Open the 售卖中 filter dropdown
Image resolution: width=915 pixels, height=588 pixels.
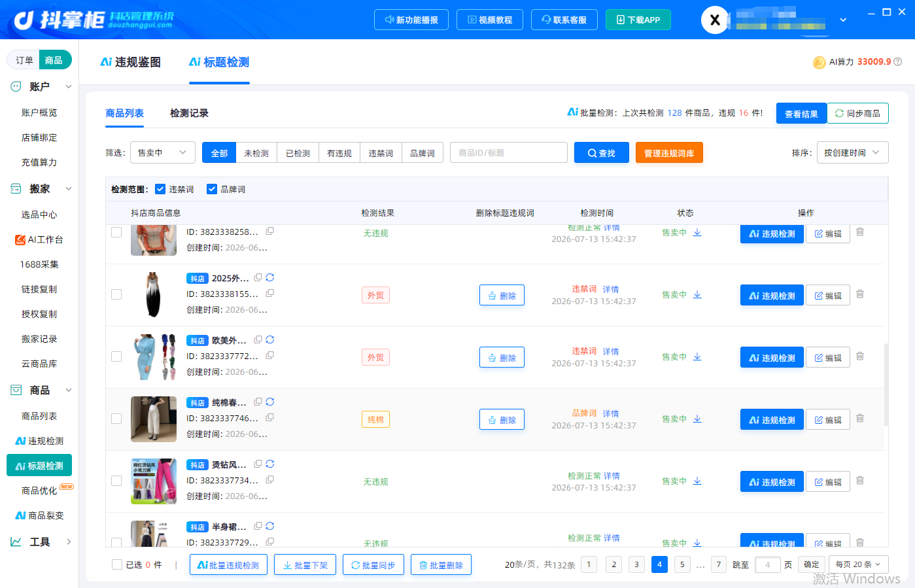pyautogui.click(x=163, y=152)
